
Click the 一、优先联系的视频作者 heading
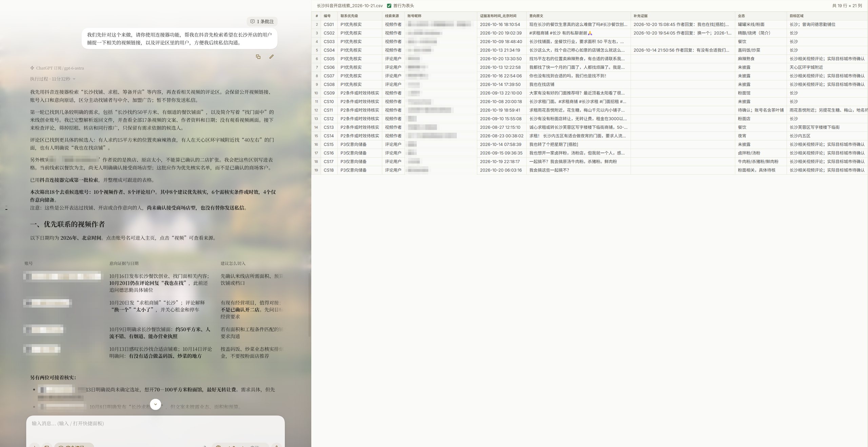point(67,224)
